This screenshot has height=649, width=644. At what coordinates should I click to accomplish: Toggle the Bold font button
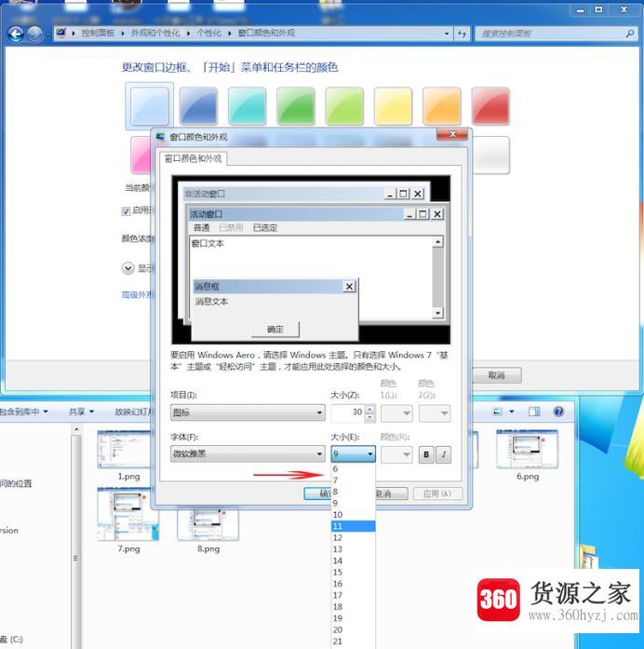[426, 454]
